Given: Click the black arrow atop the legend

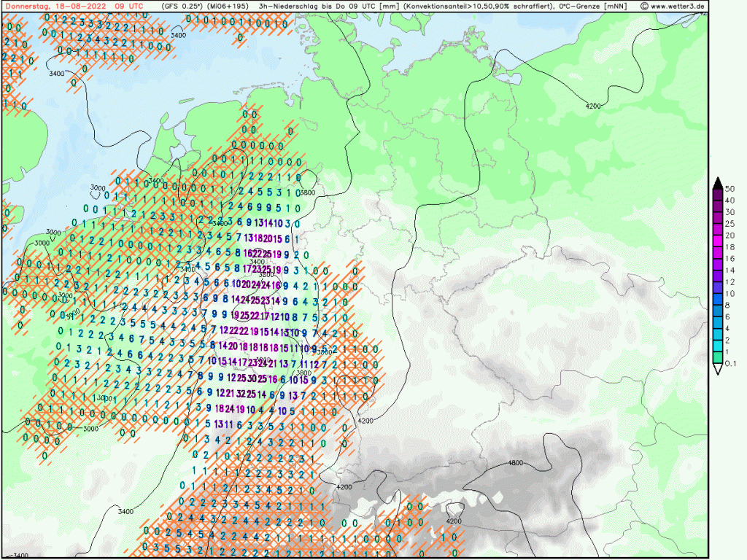Looking at the screenshot, I should pos(718,182).
